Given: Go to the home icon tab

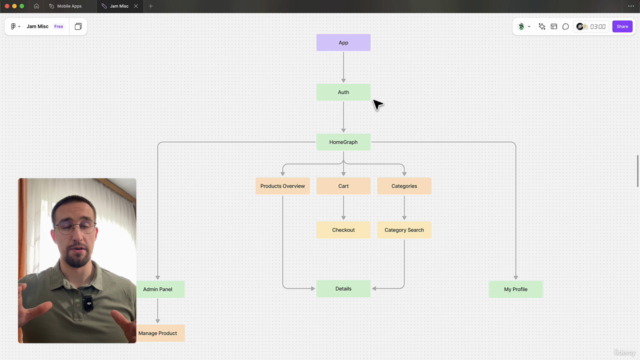Looking at the screenshot, I should tap(36, 6).
